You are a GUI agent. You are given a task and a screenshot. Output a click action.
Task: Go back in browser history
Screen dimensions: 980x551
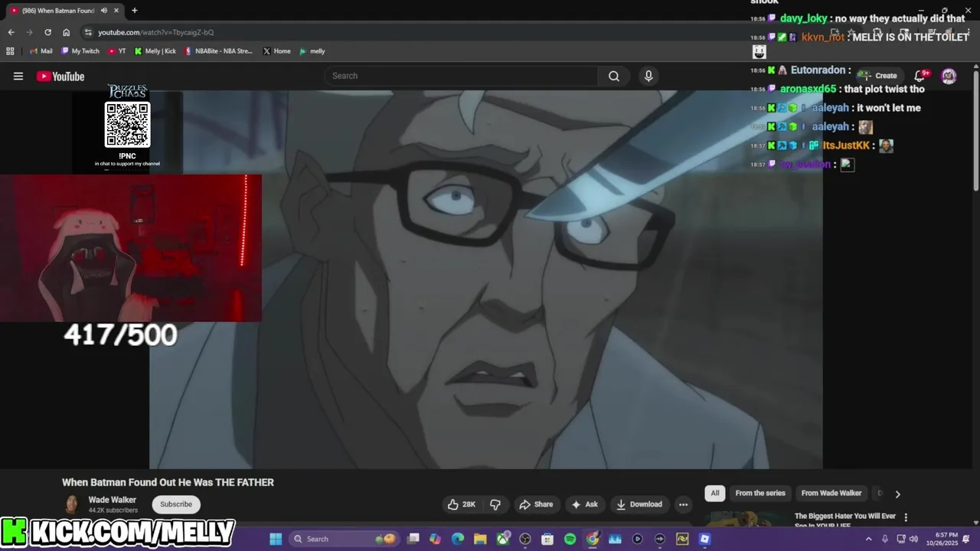(11, 32)
